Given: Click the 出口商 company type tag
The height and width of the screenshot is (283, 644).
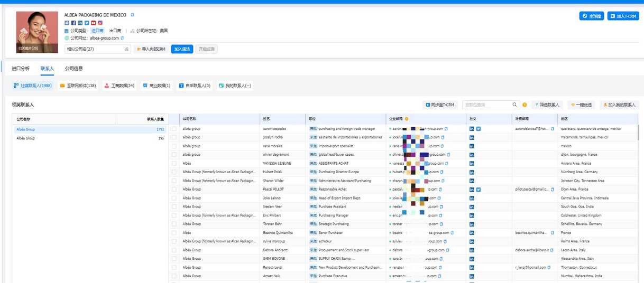Looking at the screenshot, I should pos(115,31).
